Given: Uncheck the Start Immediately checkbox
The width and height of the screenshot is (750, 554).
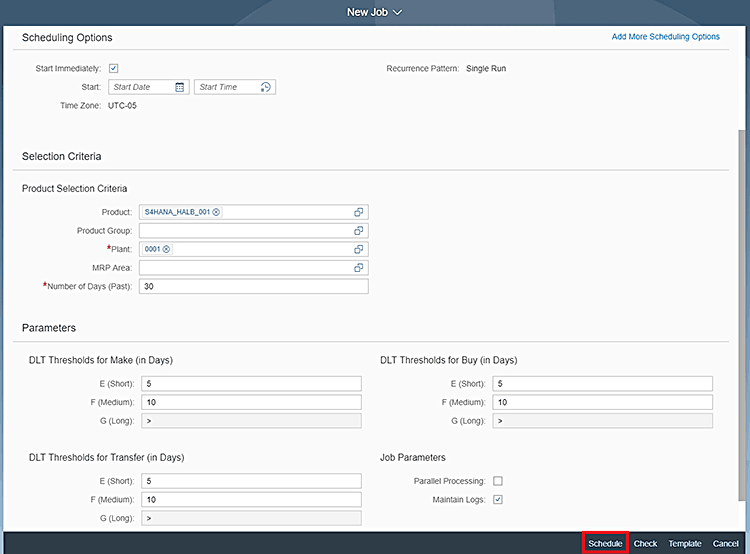Looking at the screenshot, I should 114,68.
